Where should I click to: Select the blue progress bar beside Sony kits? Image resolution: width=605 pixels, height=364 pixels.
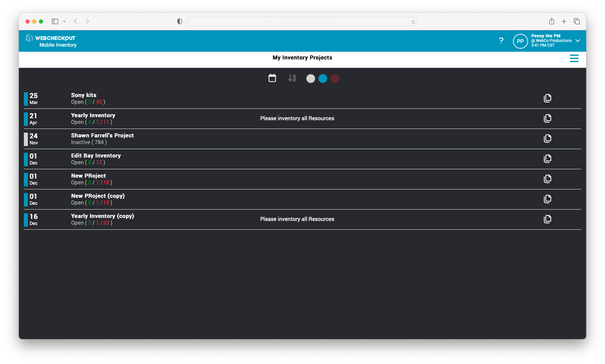26,98
